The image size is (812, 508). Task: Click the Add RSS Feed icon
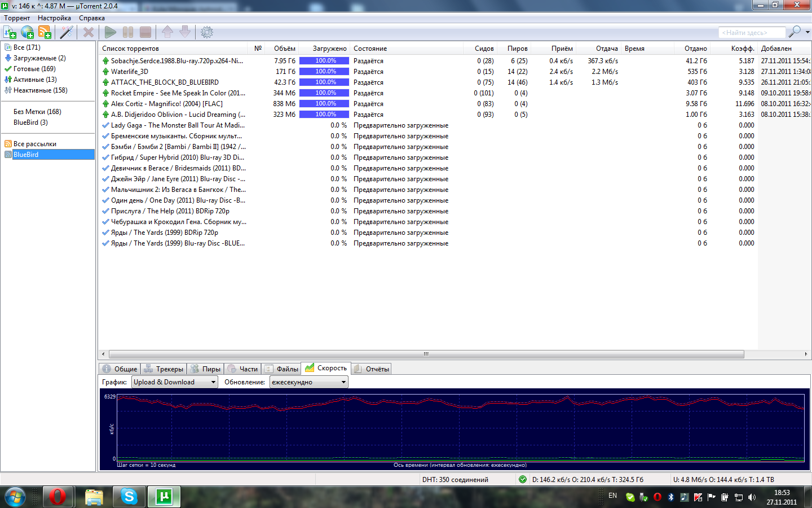(x=45, y=32)
